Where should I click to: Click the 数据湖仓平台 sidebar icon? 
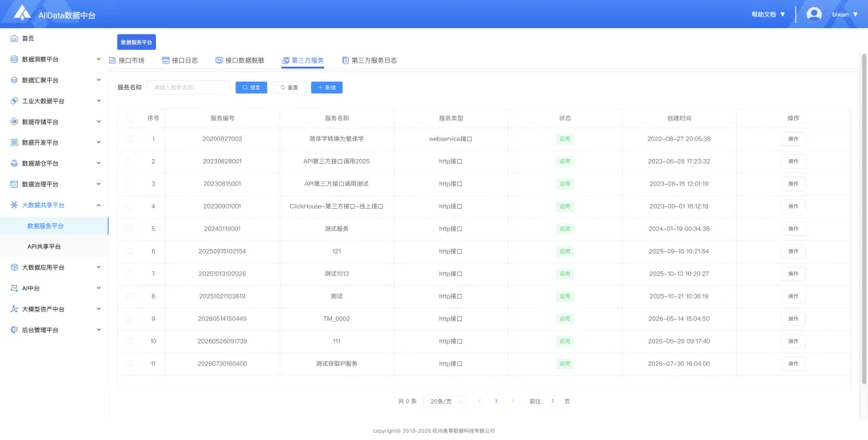click(x=14, y=164)
